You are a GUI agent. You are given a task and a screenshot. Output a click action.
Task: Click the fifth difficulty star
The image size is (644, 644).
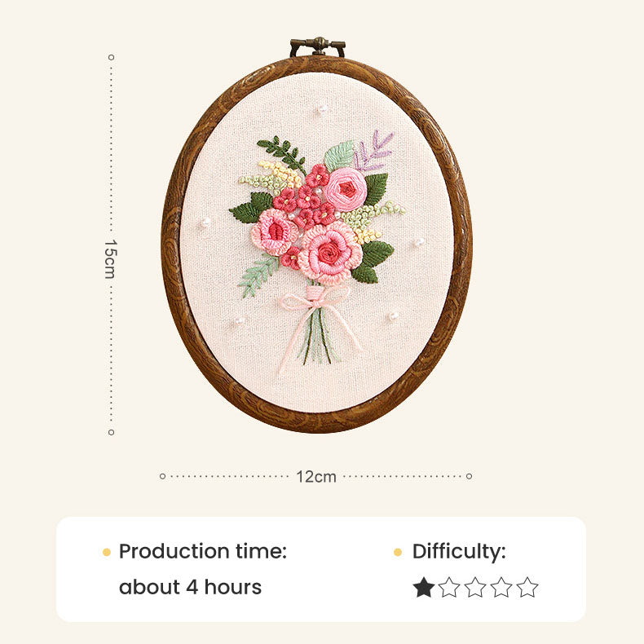coord(527,587)
